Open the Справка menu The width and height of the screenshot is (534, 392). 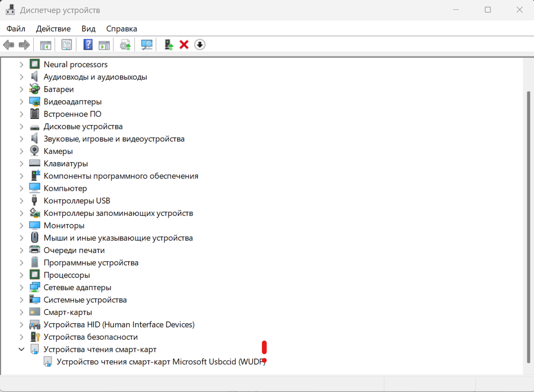click(x=122, y=29)
